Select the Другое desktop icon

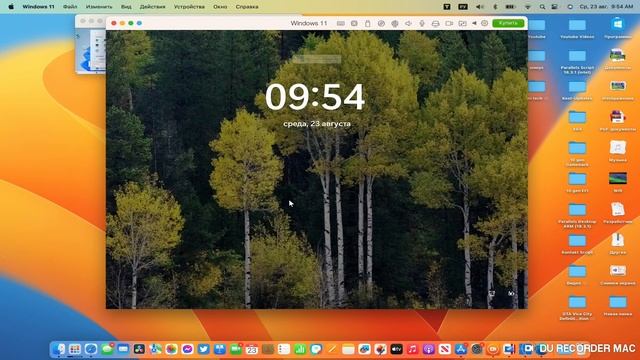pos(618,244)
